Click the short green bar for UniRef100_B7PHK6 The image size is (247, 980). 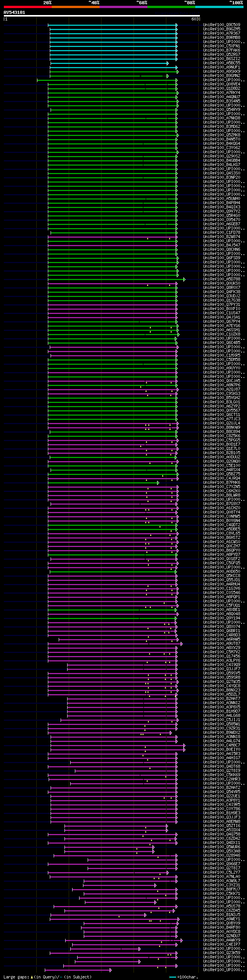(103, 483)
